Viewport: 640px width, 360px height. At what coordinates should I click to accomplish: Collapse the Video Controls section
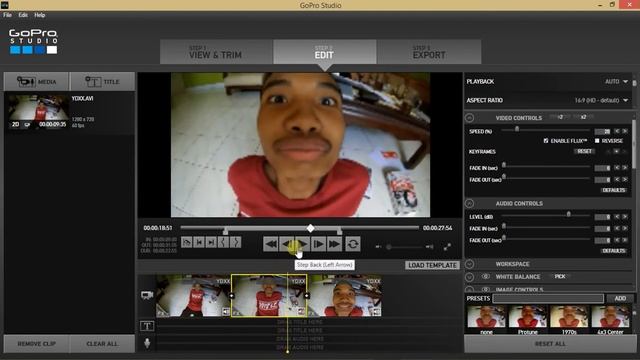tap(470, 118)
